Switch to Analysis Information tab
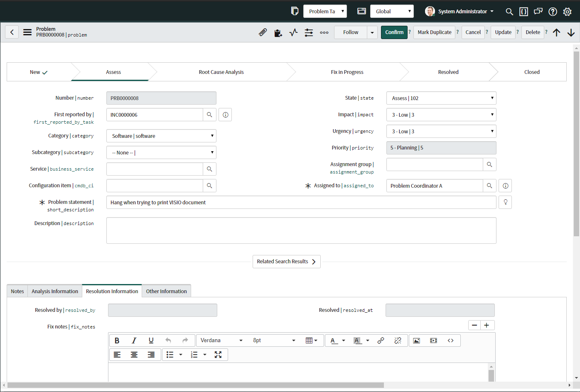 (x=55, y=291)
